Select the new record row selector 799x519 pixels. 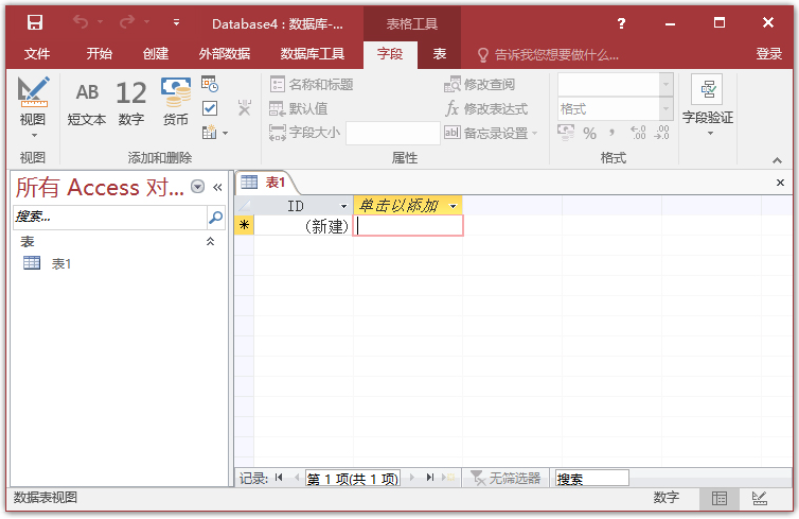pyautogui.click(x=244, y=225)
